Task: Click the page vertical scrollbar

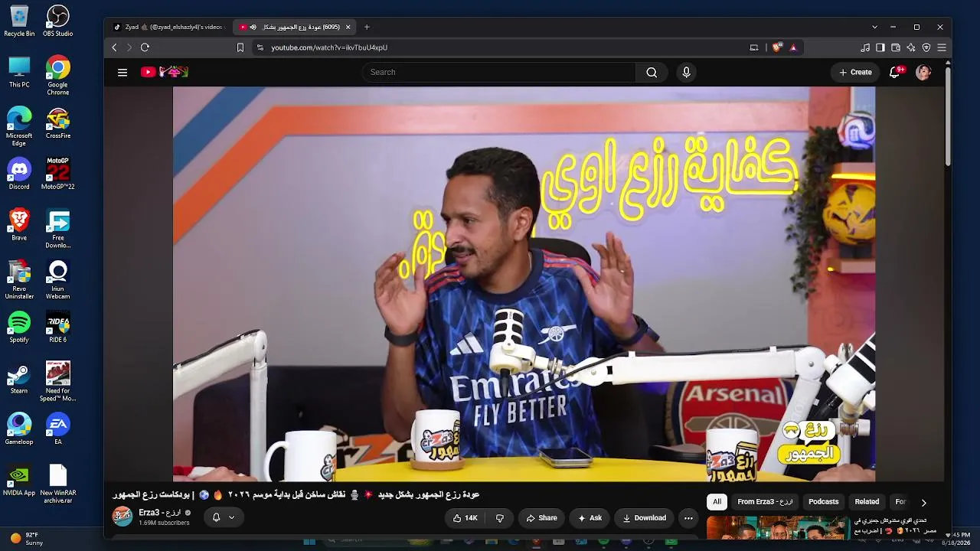Action: (x=948, y=115)
